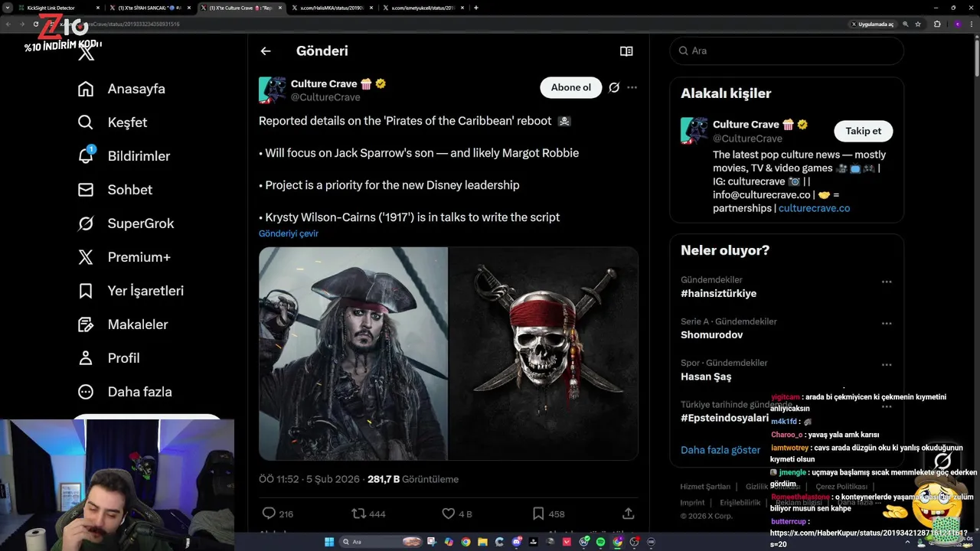Click Gönderiyi çevir translate link
980x551 pixels.
pyautogui.click(x=289, y=233)
